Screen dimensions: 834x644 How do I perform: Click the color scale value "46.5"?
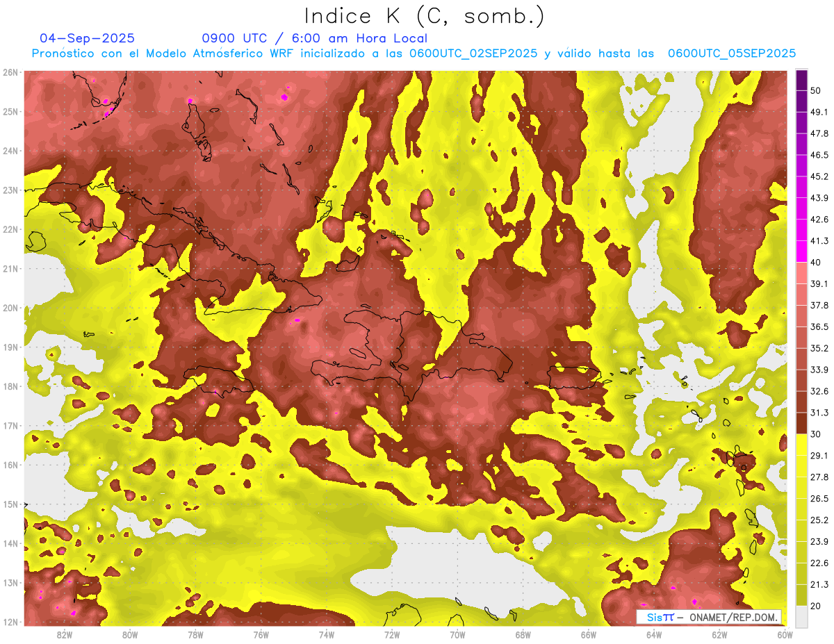coord(819,155)
